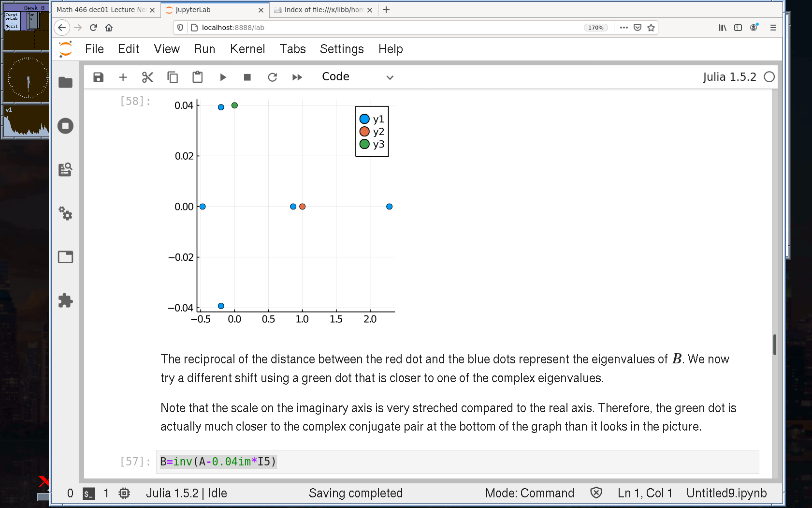Switch to Math 466 dec01 Lecture tab
This screenshot has height=508, width=812.
pyautogui.click(x=101, y=10)
